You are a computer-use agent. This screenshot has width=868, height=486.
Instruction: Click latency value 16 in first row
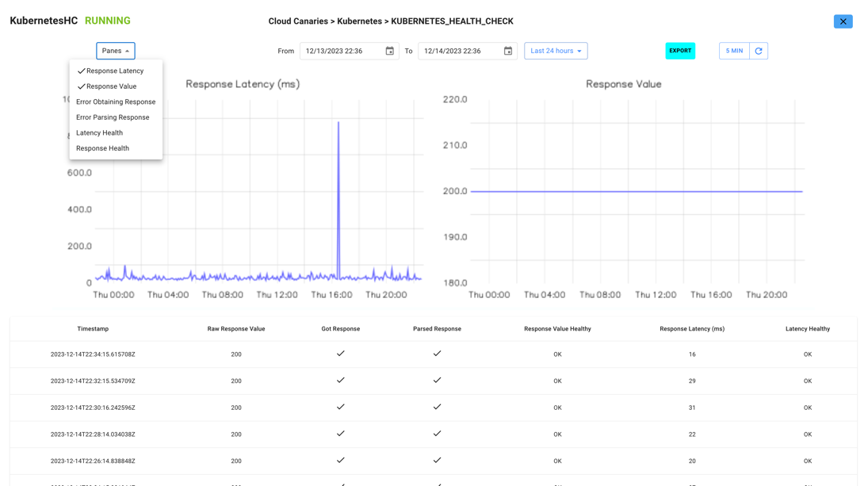pyautogui.click(x=692, y=354)
